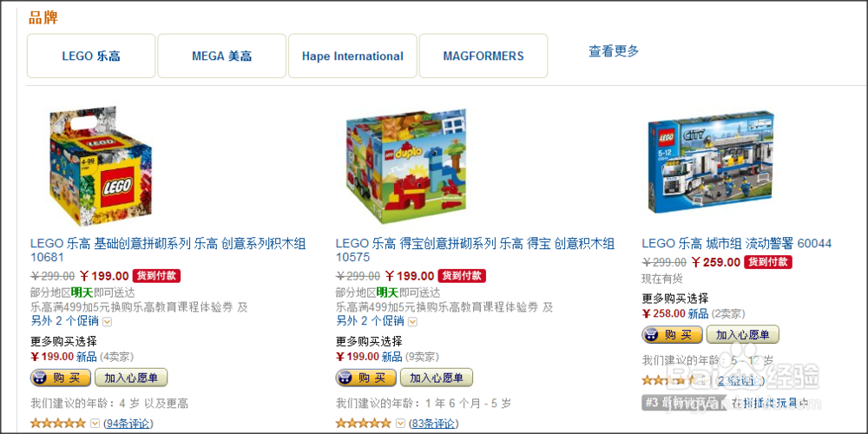Screen dimensions: 868x434
Task: Select the LEGO 乐高 brand filter
Action: 91,56
